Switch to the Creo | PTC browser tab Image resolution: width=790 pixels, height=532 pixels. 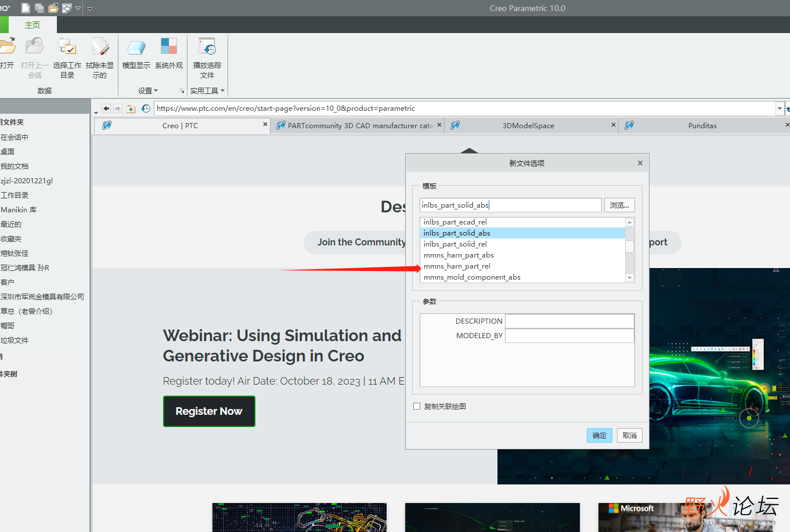[181, 125]
